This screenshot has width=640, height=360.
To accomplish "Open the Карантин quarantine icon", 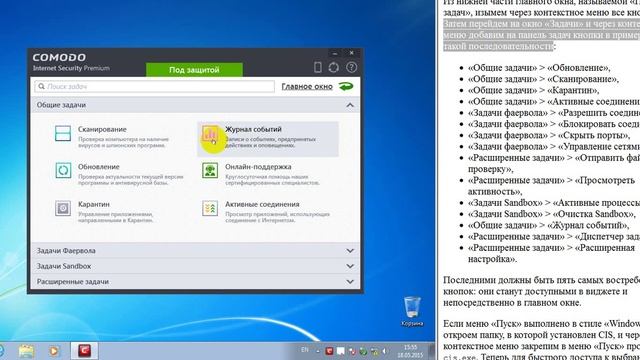I will (x=63, y=208).
